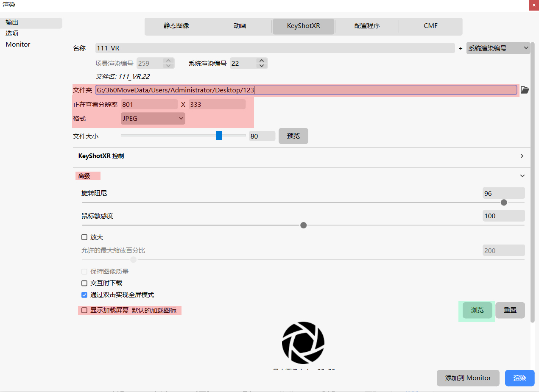Switch to the 静态图像 tab
This screenshot has height=392, width=539.
click(x=176, y=26)
